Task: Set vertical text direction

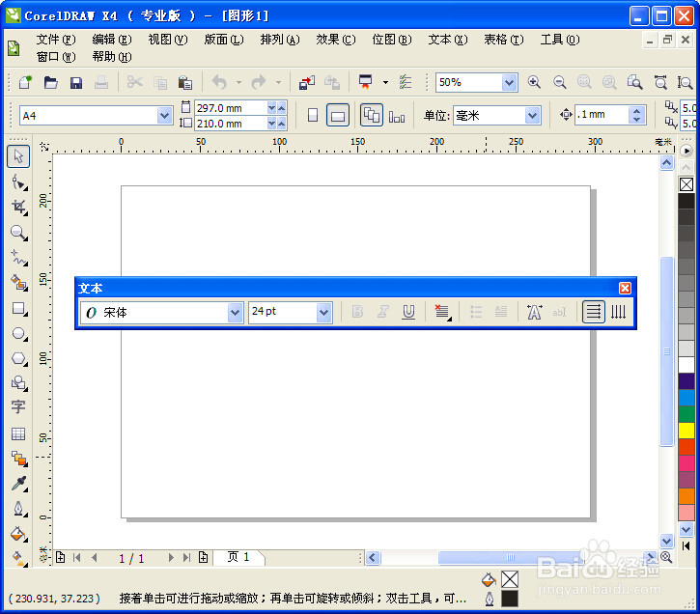Action: pyautogui.click(x=618, y=312)
